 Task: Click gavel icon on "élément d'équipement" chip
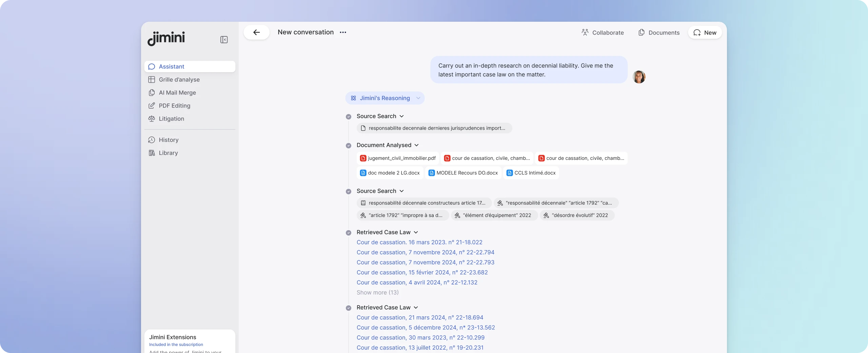click(x=457, y=215)
